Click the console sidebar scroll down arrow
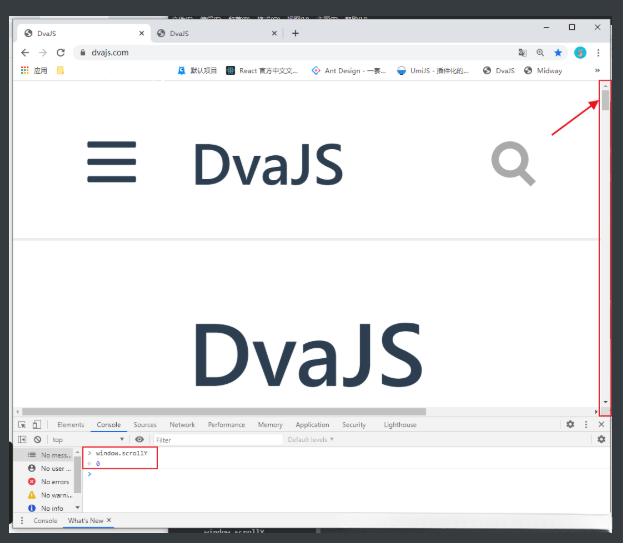 77,508
